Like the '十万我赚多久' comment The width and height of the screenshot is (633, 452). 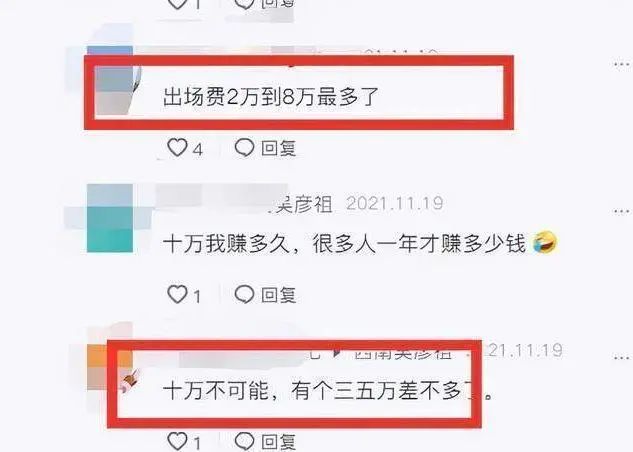pos(177,294)
